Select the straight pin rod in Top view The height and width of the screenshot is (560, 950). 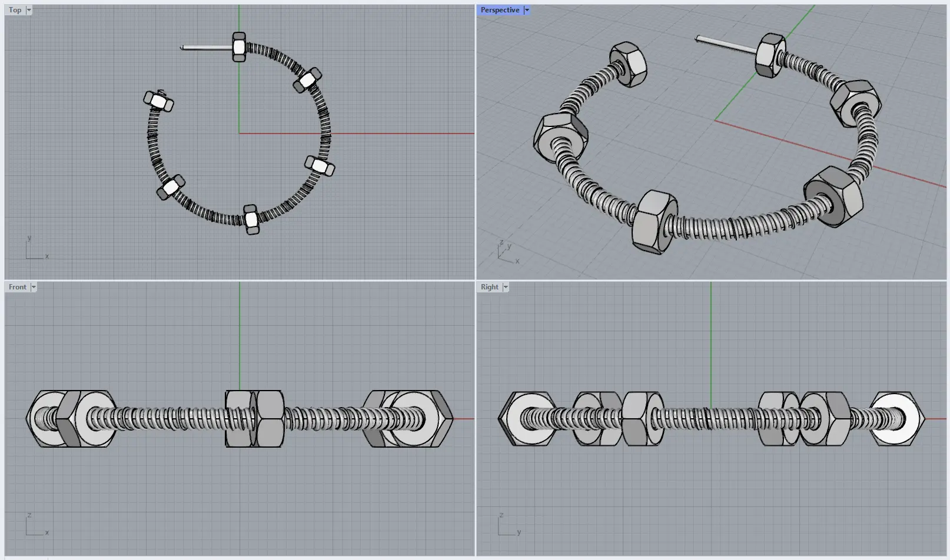click(205, 48)
